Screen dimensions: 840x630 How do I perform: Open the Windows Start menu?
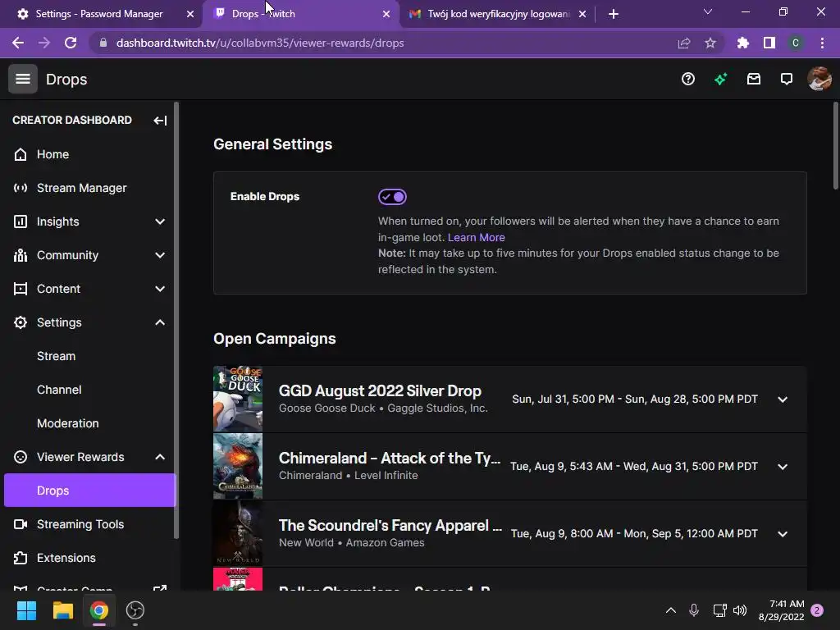[26, 610]
